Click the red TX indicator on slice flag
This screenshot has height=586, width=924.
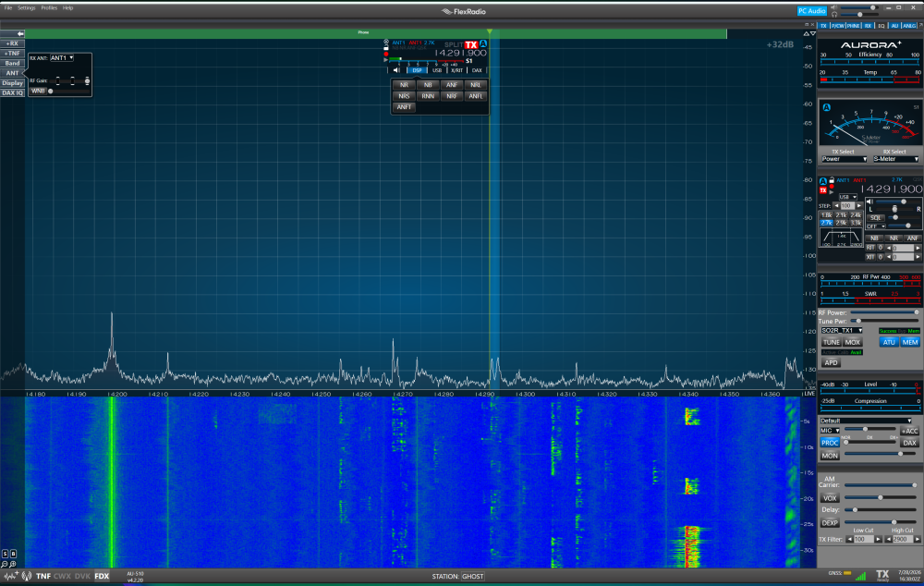click(x=471, y=44)
